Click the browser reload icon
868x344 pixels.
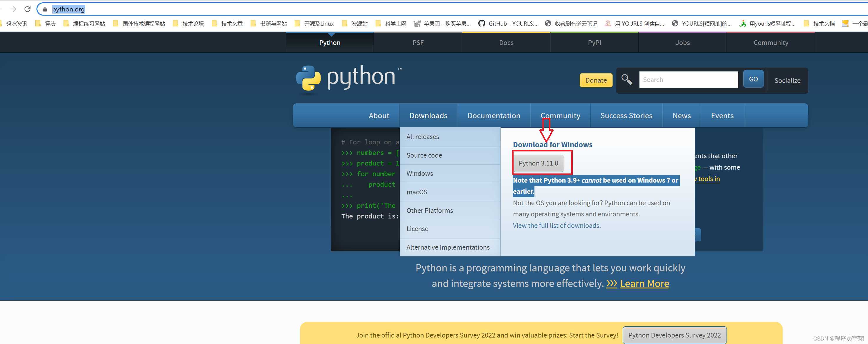[28, 9]
